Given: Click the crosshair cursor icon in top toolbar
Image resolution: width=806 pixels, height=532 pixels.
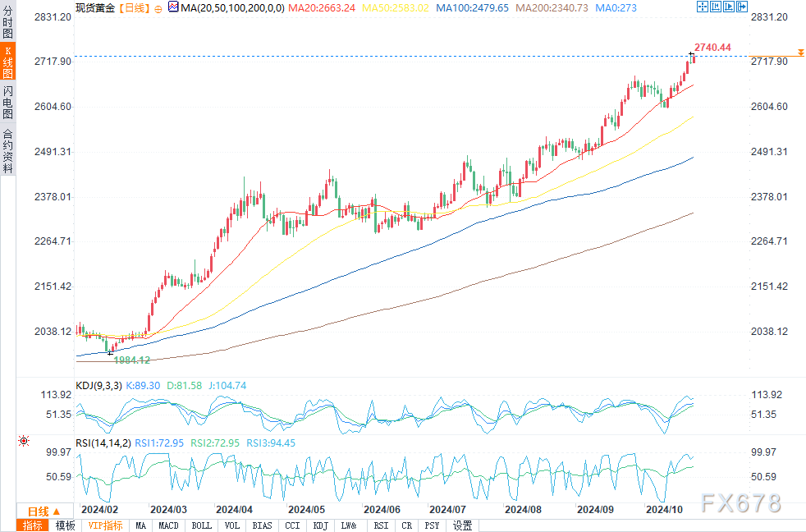Looking at the screenshot, I should (x=703, y=7).
